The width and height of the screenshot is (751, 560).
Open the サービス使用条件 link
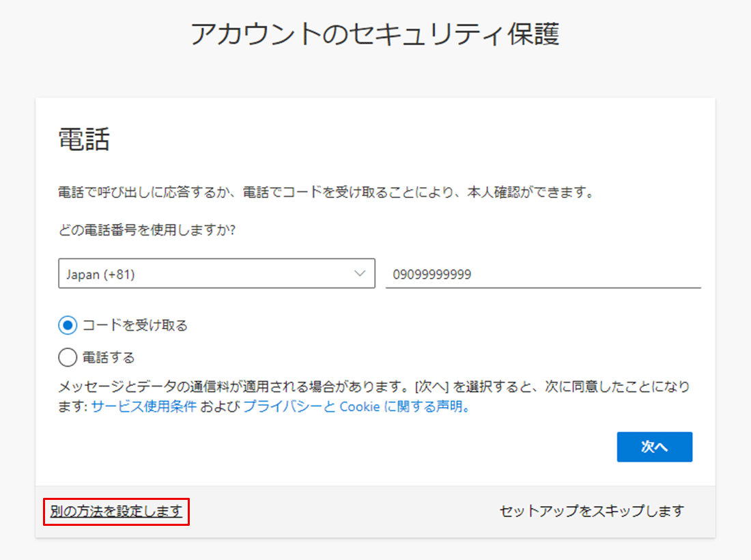[x=144, y=407]
